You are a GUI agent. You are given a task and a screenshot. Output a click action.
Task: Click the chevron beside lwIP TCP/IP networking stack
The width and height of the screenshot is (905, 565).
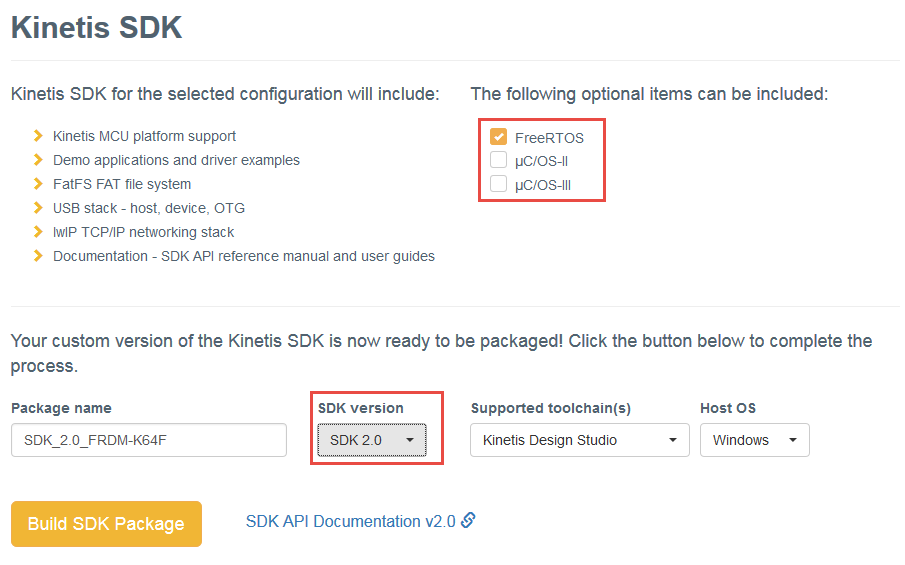pos(38,232)
